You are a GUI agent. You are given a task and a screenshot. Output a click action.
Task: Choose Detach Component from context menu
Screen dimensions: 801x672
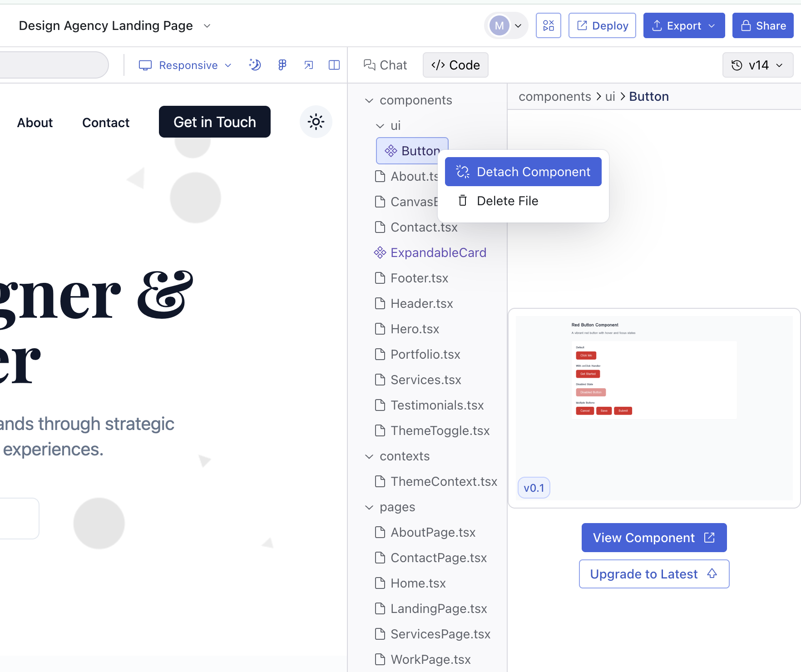[x=523, y=172]
